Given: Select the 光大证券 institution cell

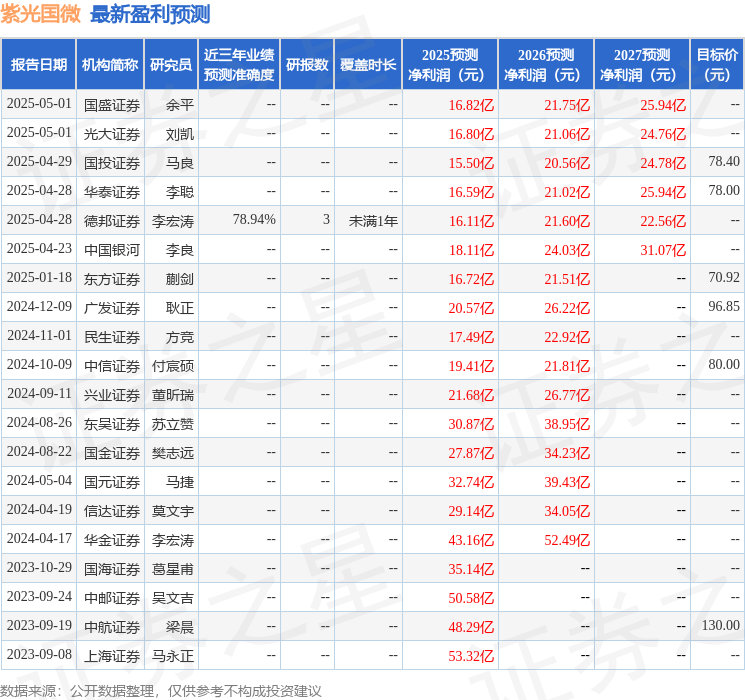Looking at the screenshot, I should pyautogui.click(x=112, y=134).
